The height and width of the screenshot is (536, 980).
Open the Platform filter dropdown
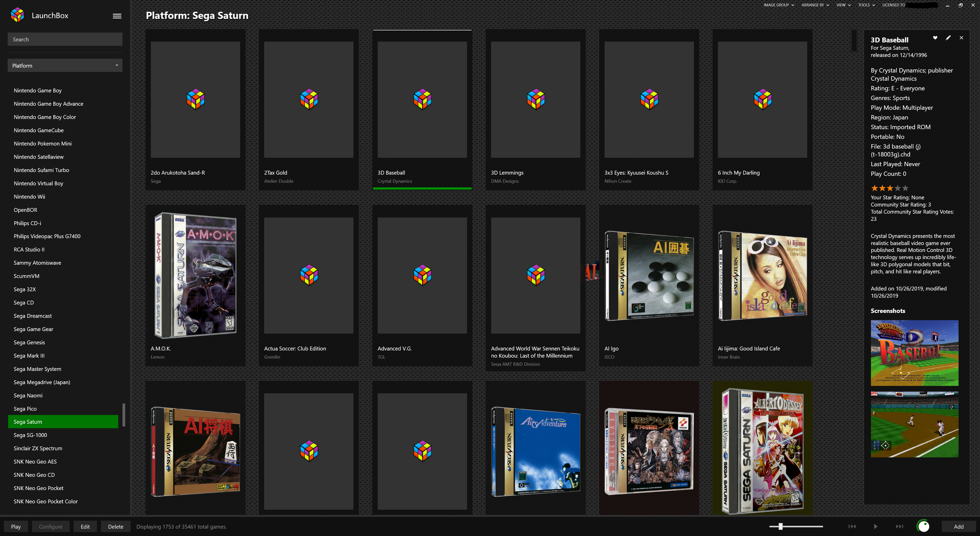click(x=65, y=65)
